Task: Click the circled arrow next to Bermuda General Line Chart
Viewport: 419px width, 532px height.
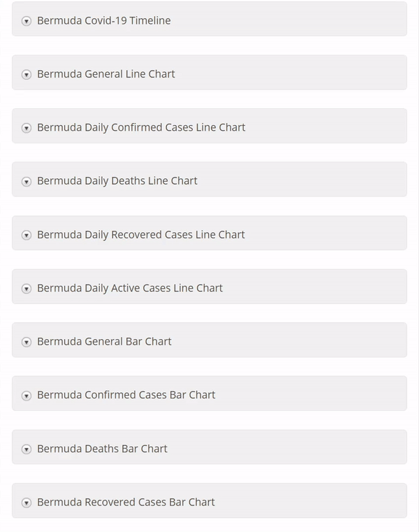Action: (x=27, y=75)
